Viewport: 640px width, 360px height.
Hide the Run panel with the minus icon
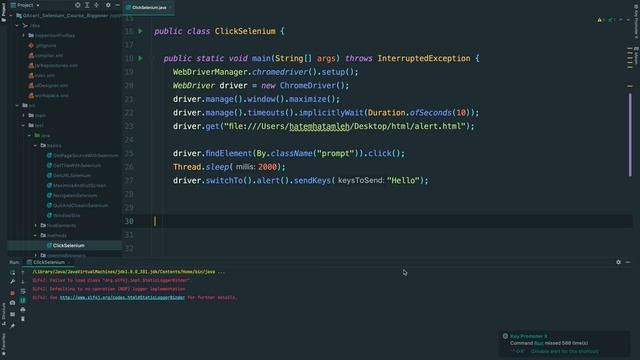[628, 262]
